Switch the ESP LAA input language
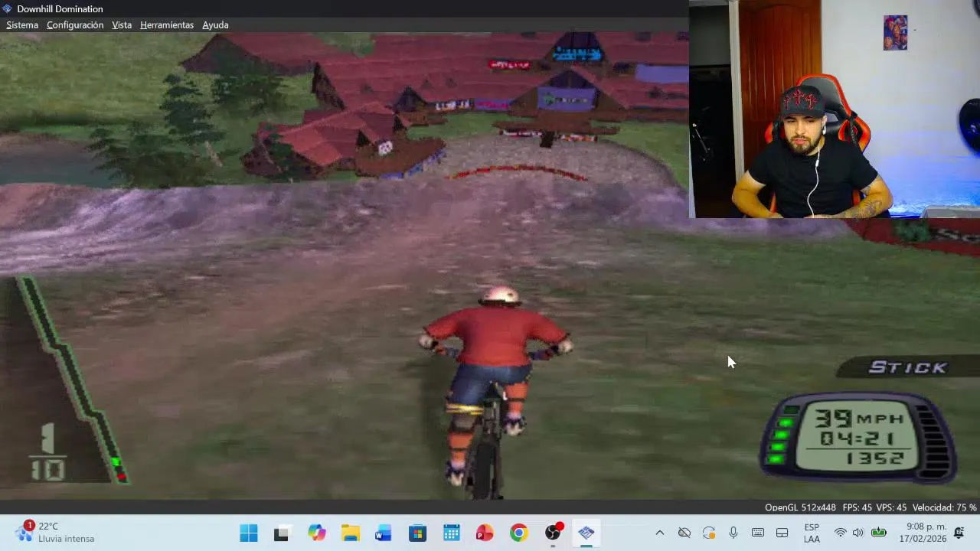Image resolution: width=980 pixels, height=551 pixels. [812, 533]
